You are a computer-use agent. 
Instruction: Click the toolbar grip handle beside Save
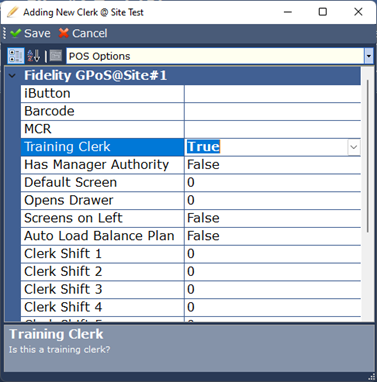point(4,33)
